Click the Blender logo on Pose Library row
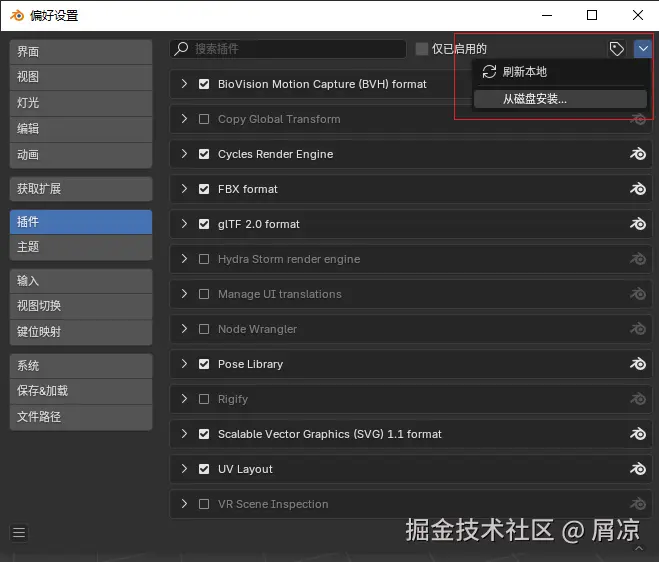This screenshot has width=659, height=562. (x=638, y=364)
